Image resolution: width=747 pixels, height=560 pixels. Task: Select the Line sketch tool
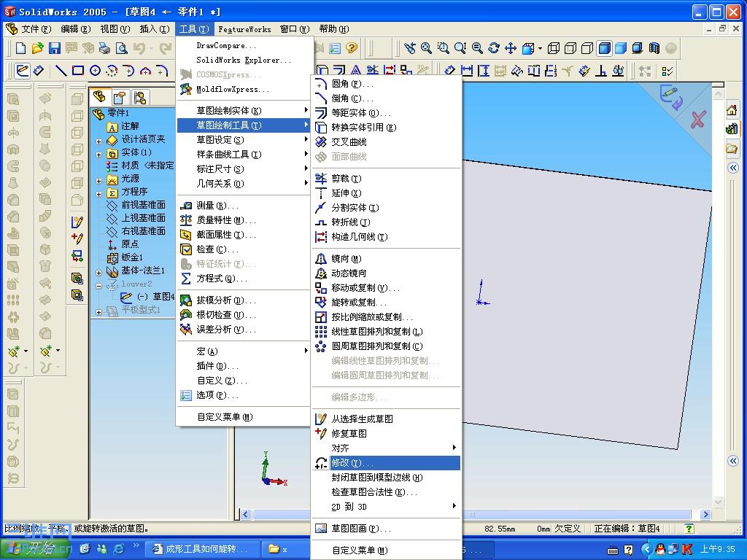pos(61,71)
